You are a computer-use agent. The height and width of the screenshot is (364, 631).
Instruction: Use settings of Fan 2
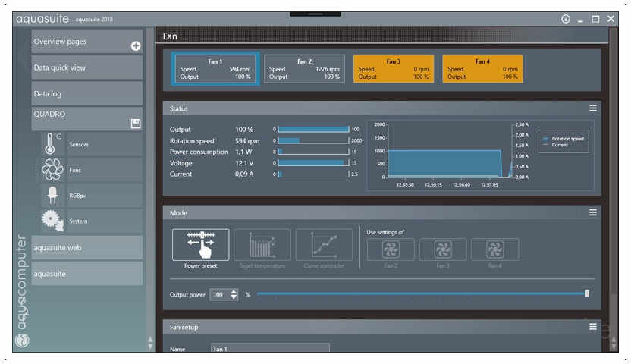[391, 249]
